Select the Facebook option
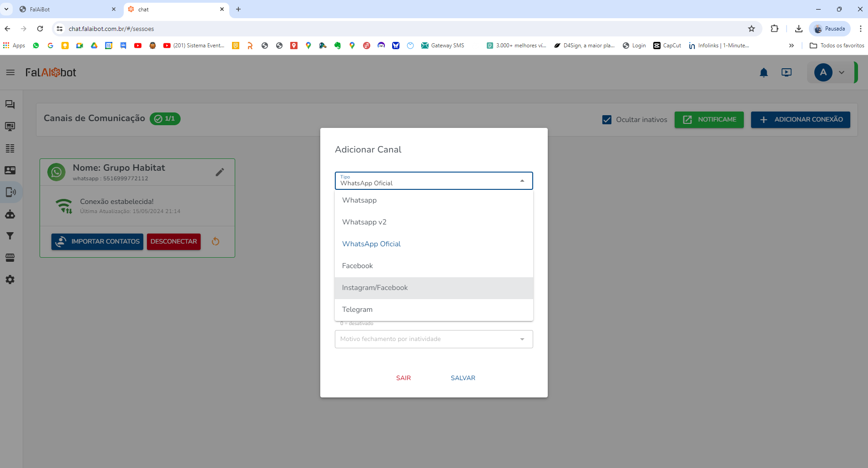 click(434, 266)
